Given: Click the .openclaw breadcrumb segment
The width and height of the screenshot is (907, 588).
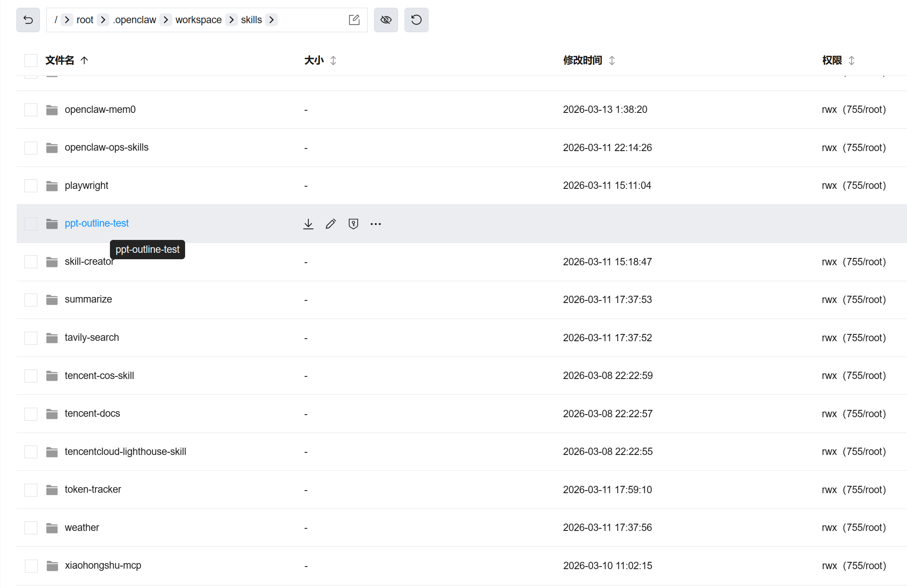Looking at the screenshot, I should (135, 20).
